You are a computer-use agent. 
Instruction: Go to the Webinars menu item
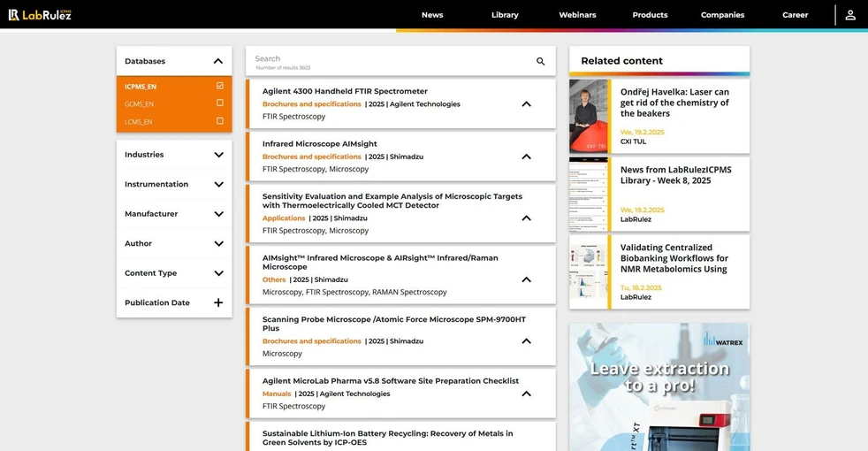[x=577, y=15]
